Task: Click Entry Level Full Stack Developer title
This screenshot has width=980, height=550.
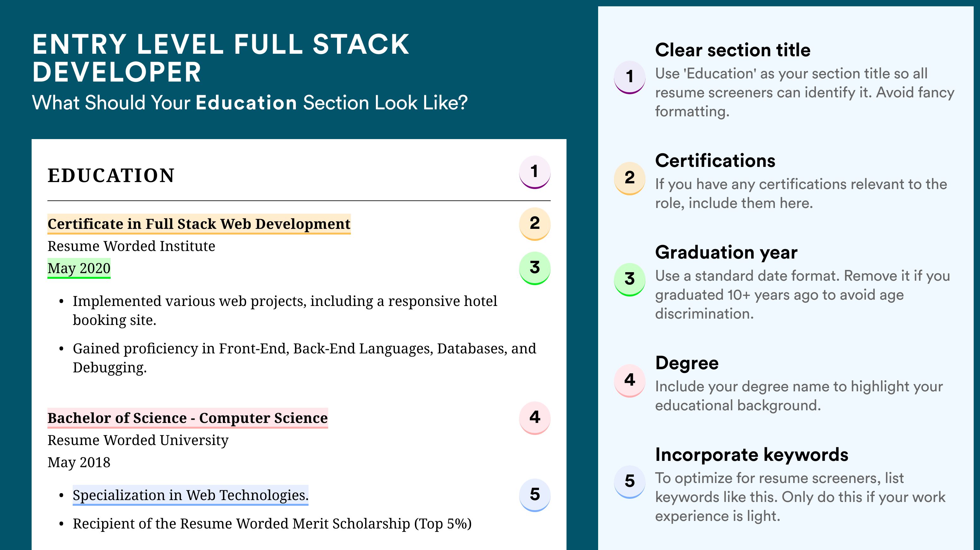Action: 221,58
